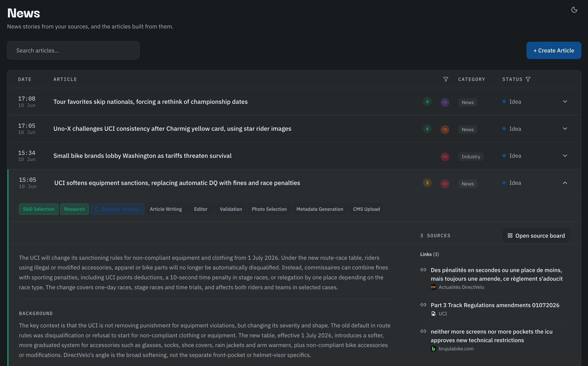
Task: Open the Editorial Strategy step
Action: coord(117,209)
